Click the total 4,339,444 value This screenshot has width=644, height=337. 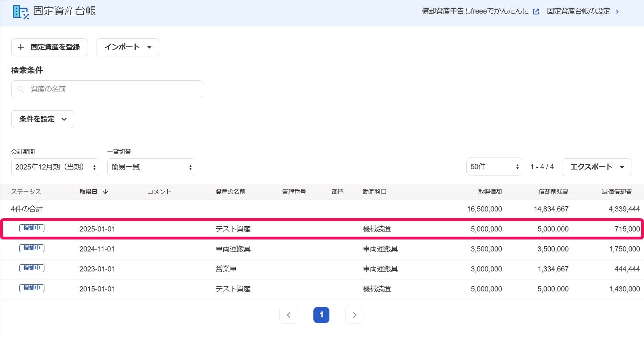pyautogui.click(x=624, y=209)
